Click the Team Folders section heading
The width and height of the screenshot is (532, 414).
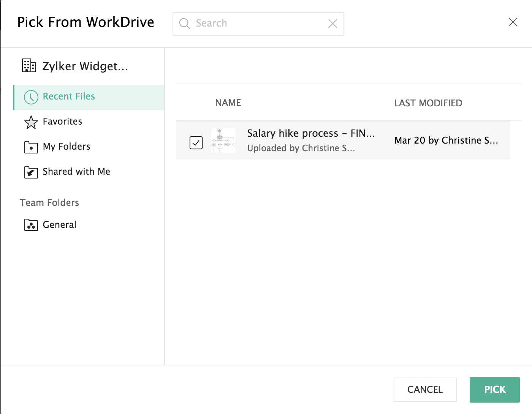coord(49,203)
